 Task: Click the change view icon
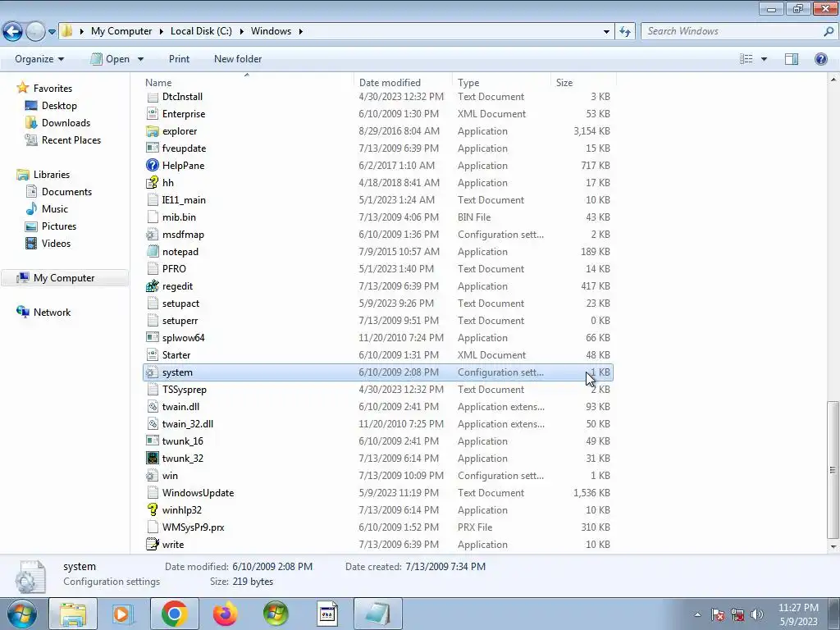[x=746, y=59]
